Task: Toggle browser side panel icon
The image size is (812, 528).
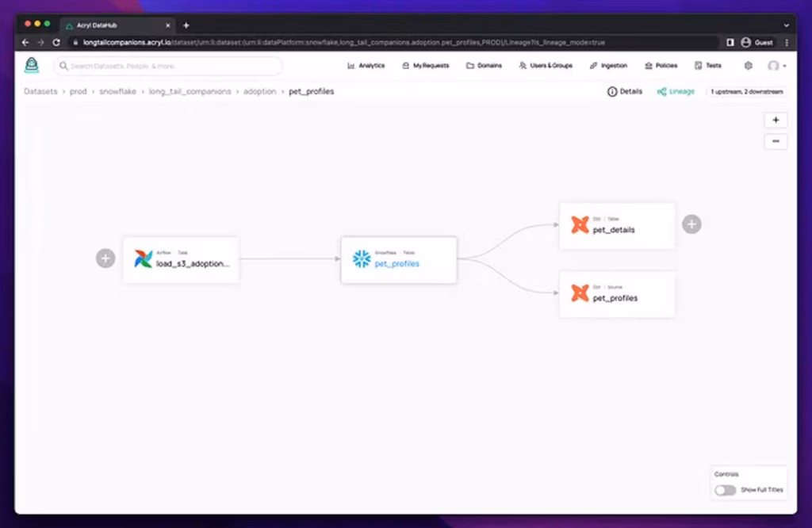Action: (x=730, y=43)
